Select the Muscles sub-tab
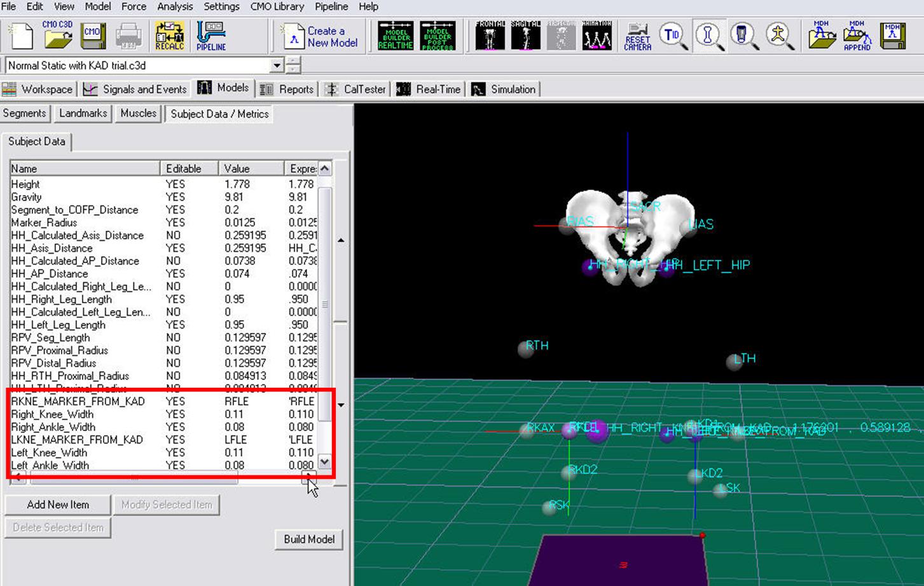Screen dimensions: 924x586 click(x=138, y=113)
